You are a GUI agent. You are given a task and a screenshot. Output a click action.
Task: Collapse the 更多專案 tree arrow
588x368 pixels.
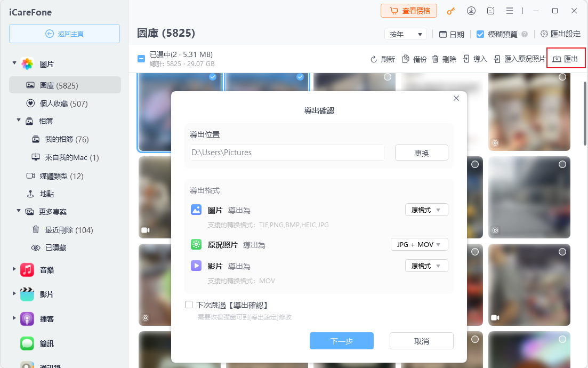pyautogui.click(x=18, y=211)
